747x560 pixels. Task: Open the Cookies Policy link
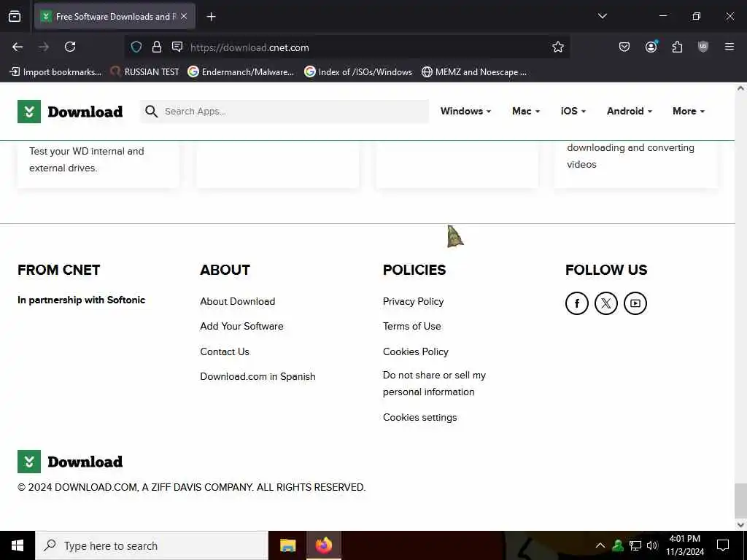click(x=415, y=351)
